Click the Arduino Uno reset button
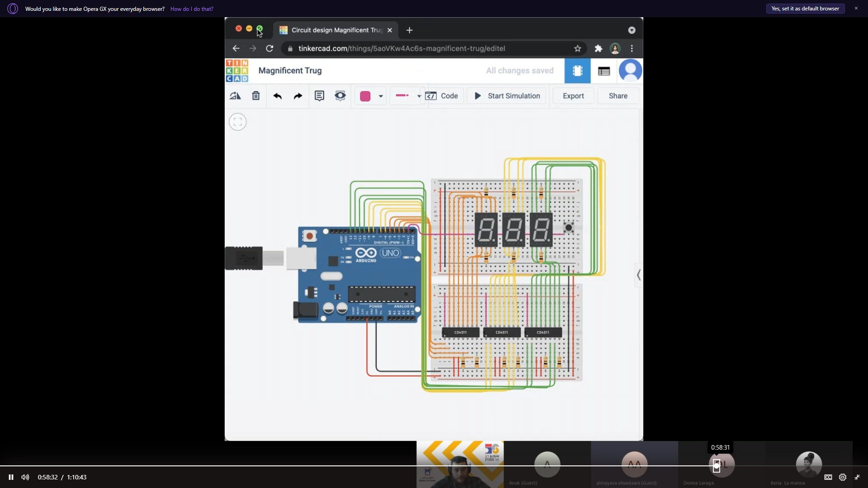 point(310,236)
